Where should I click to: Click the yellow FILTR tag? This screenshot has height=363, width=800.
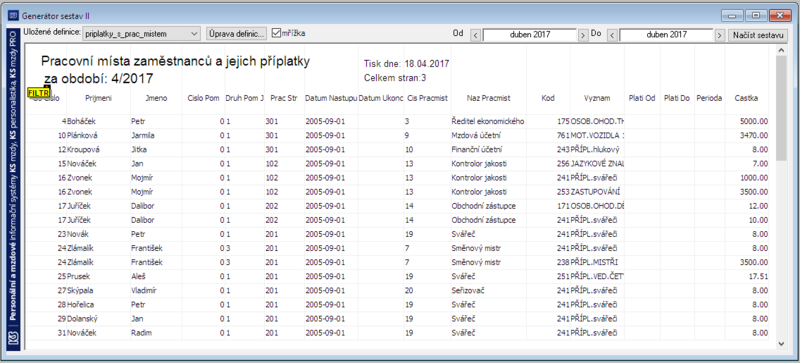click(38, 93)
